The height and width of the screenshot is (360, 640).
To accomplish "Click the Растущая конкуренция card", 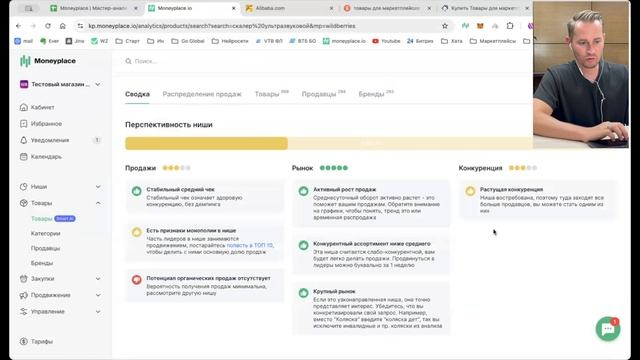I will [538, 200].
